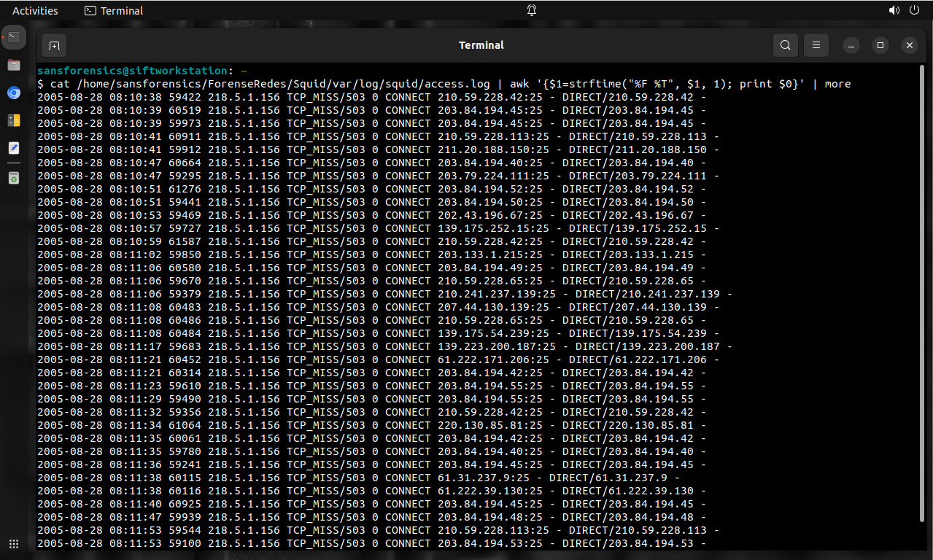
Task: Close the Terminal window
Action: click(x=909, y=45)
